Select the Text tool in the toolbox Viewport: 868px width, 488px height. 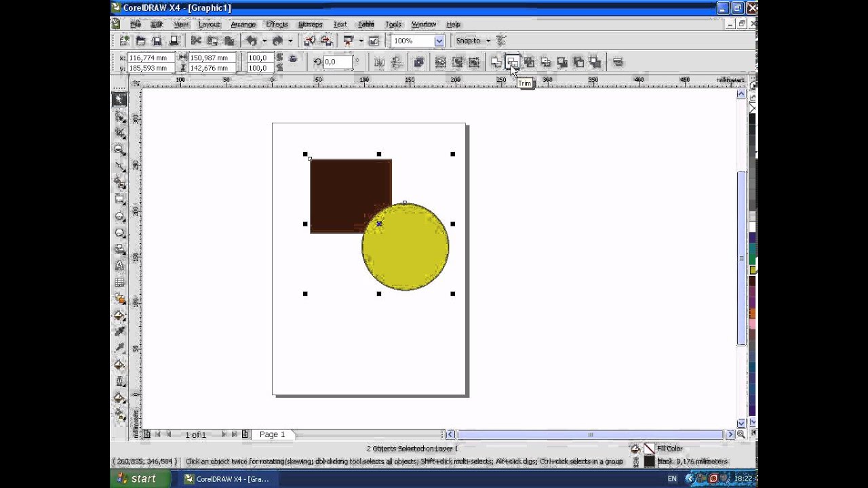pyautogui.click(x=119, y=266)
